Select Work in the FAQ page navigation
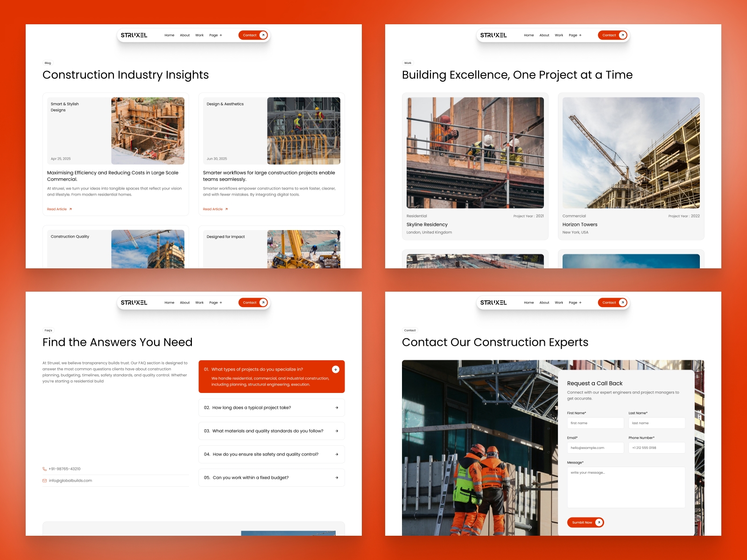Screen dimensions: 747x560 [x=199, y=302]
